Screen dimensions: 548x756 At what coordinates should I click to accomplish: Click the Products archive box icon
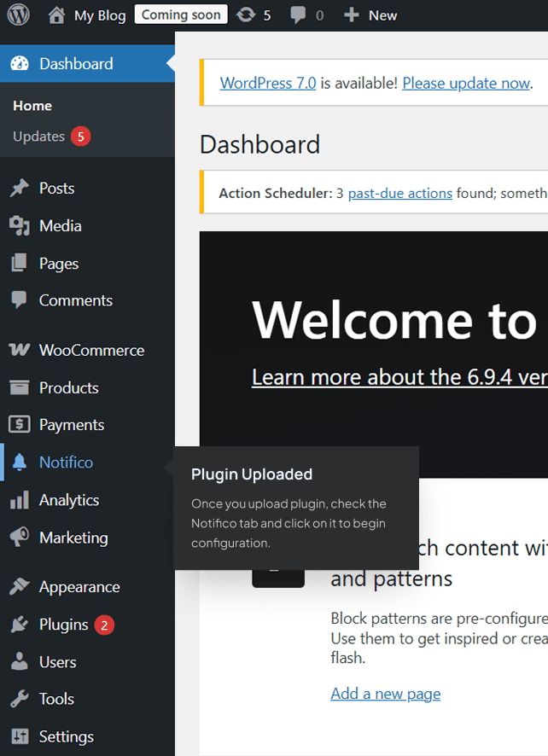click(20, 387)
